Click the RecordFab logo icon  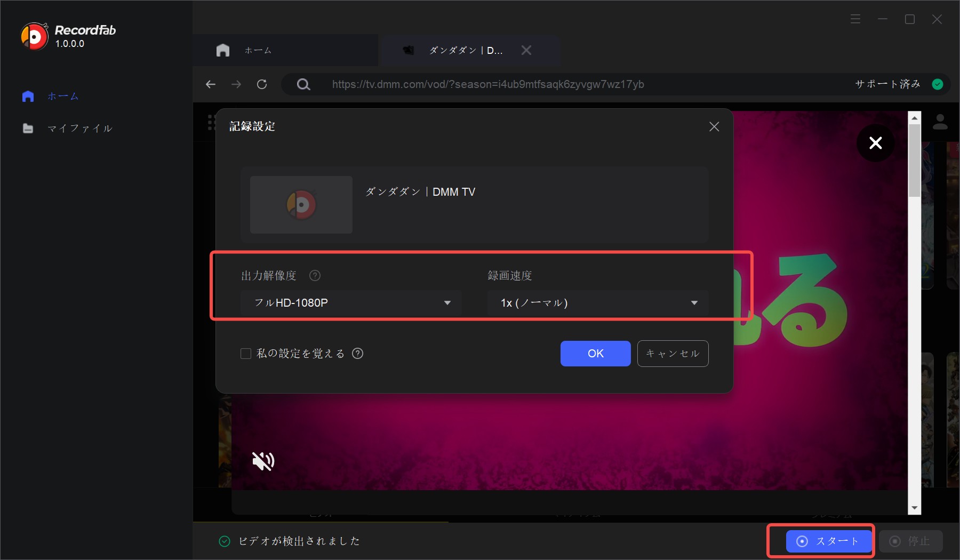[35, 36]
